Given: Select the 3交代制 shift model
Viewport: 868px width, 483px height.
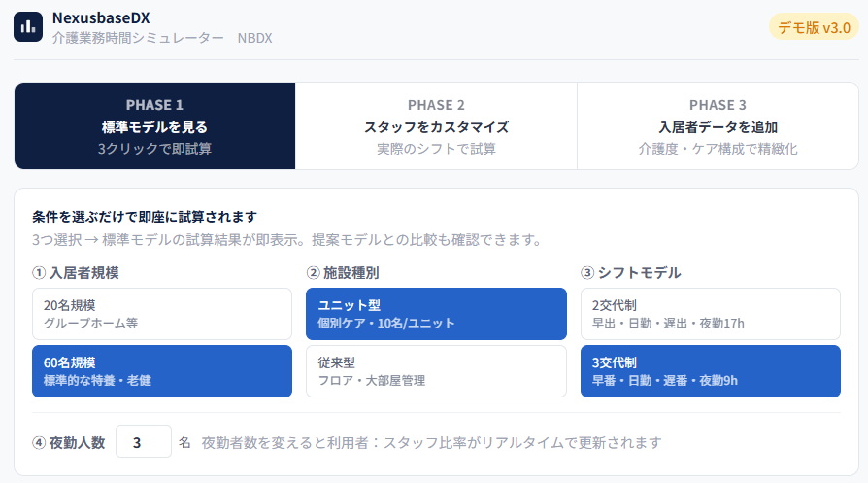Looking at the screenshot, I should (710, 370).
